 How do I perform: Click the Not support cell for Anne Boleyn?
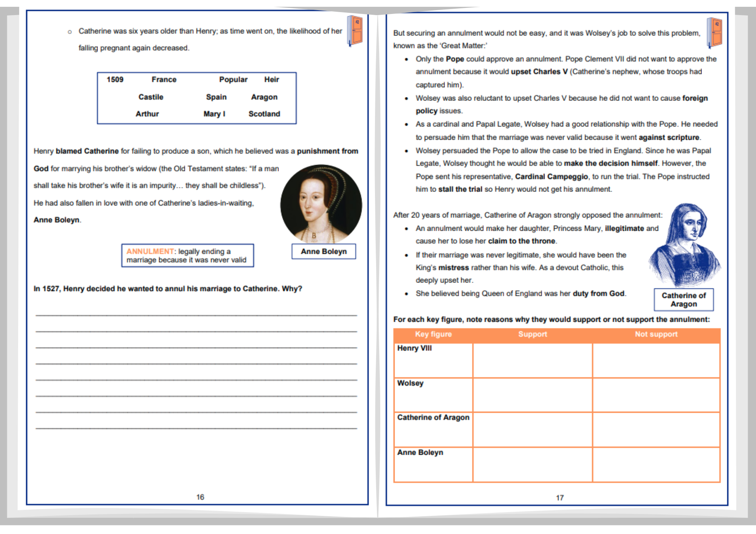coord(656,465)
